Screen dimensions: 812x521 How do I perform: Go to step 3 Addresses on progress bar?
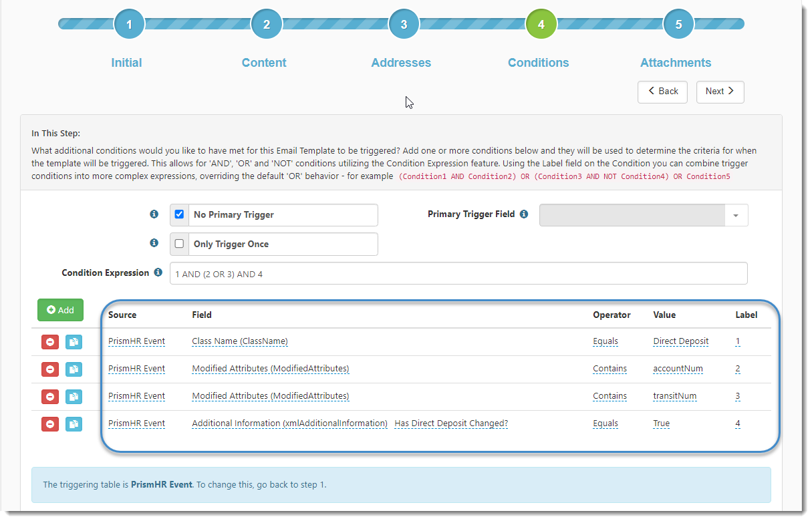pos(404,25)
